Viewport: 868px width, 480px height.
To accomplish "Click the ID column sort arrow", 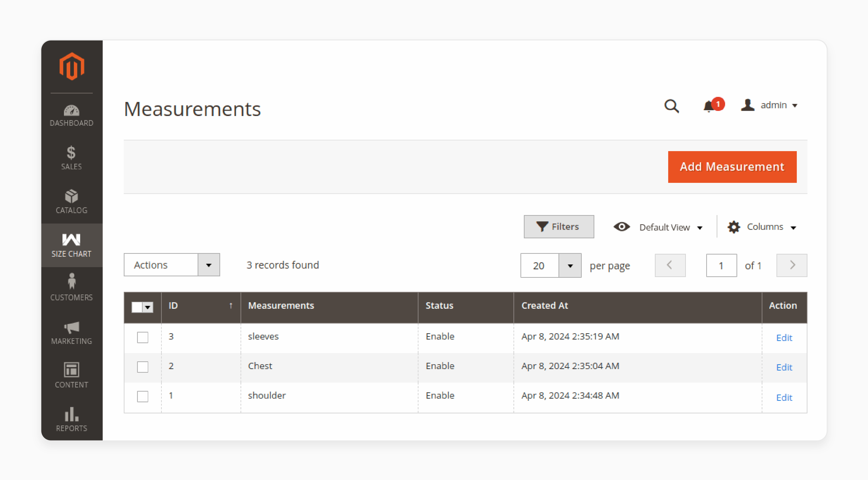I will click(231, 306).
